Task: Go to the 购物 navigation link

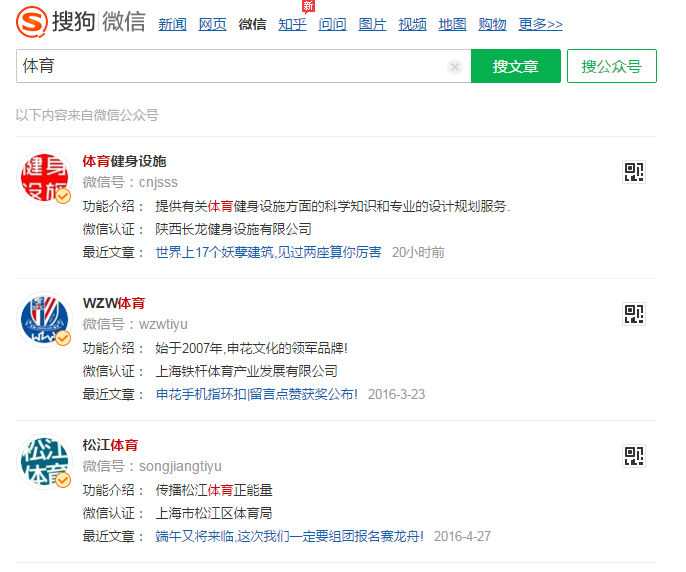Action: pyautogui.click(x=493, y=24)
